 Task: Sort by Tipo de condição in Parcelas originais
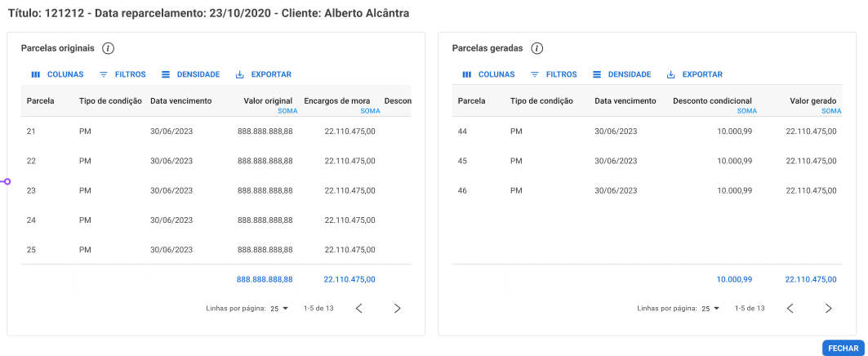coord(110,100)
